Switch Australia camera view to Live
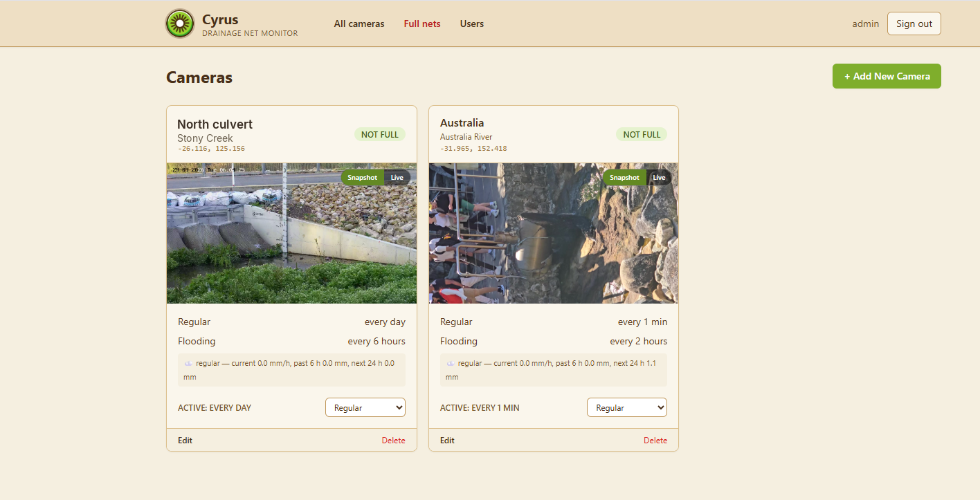This screenshot has width=980, height=500. coord(659,178)
